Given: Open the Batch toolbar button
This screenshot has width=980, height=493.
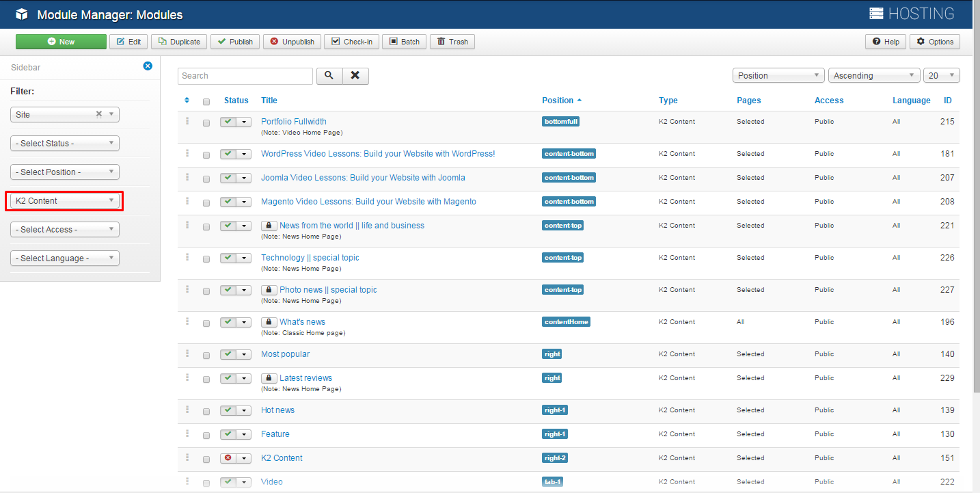Looking at the screenshot, I should [x=405, y=42].
